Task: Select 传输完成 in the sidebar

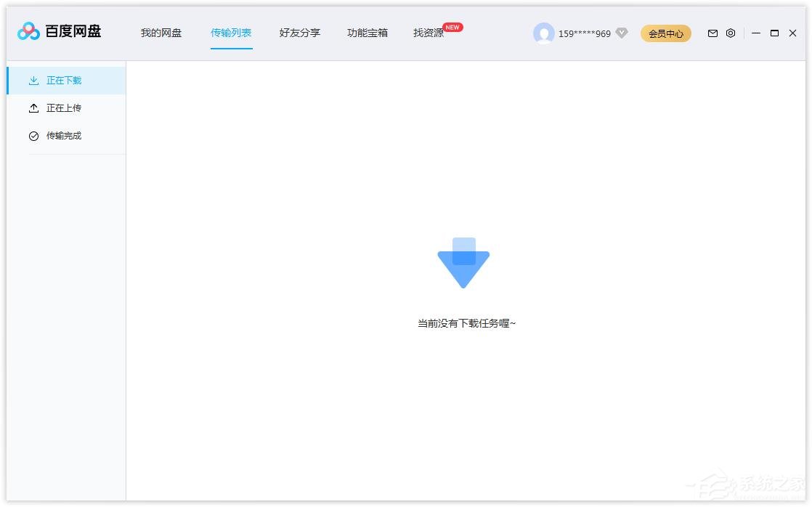Action: [65, 135]
